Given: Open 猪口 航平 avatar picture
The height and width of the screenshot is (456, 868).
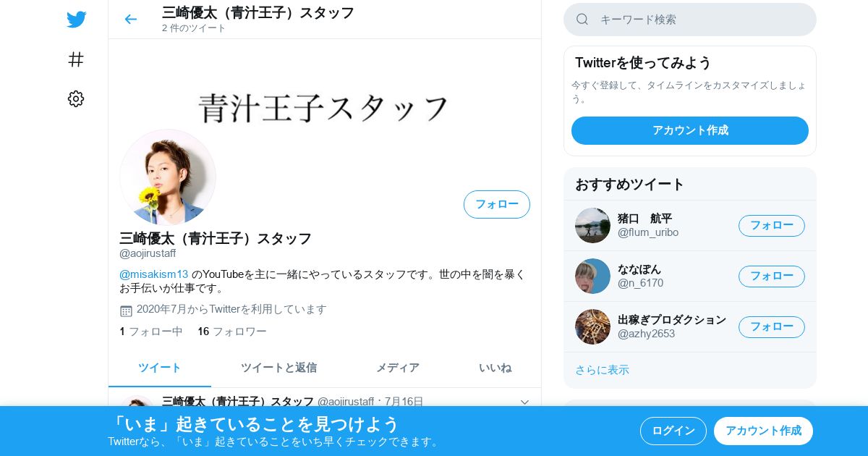Looking at the screenshot, I should pyautogui.click(x=592, y=225).
